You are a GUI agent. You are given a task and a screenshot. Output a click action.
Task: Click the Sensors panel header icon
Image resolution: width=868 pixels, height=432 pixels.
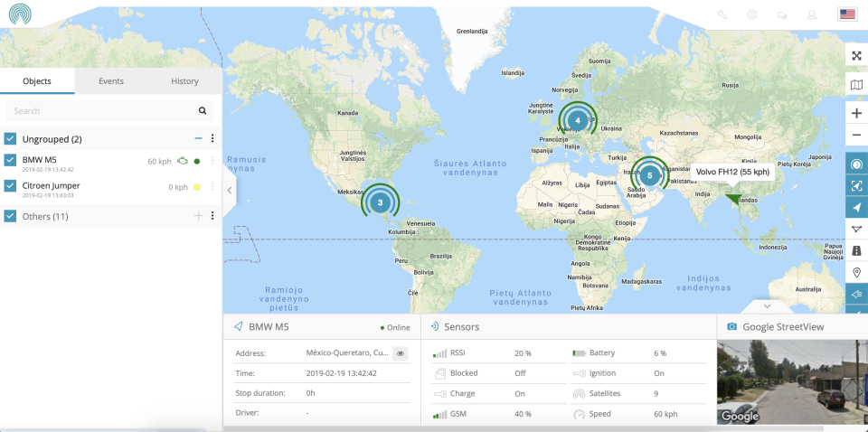point(435,327)
